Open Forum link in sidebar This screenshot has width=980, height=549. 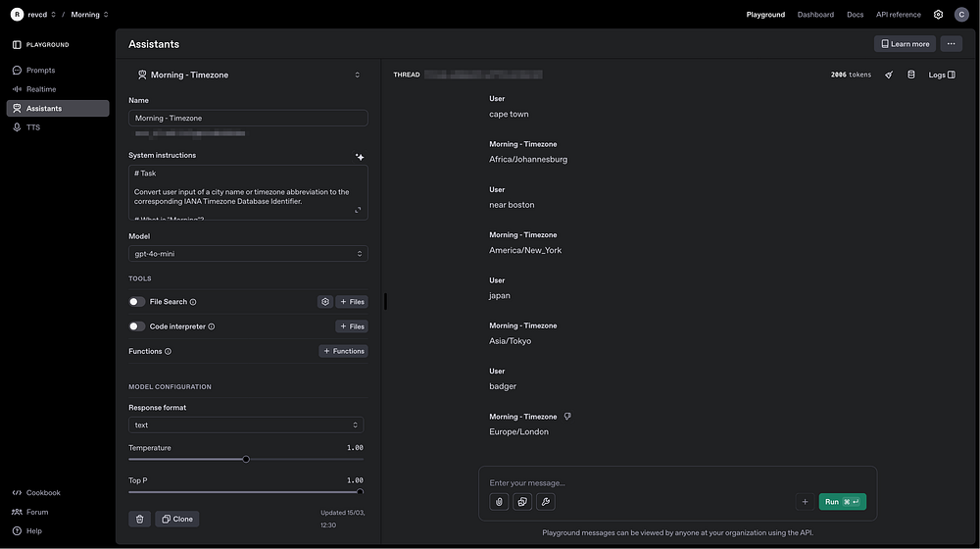tap(30, 512)
